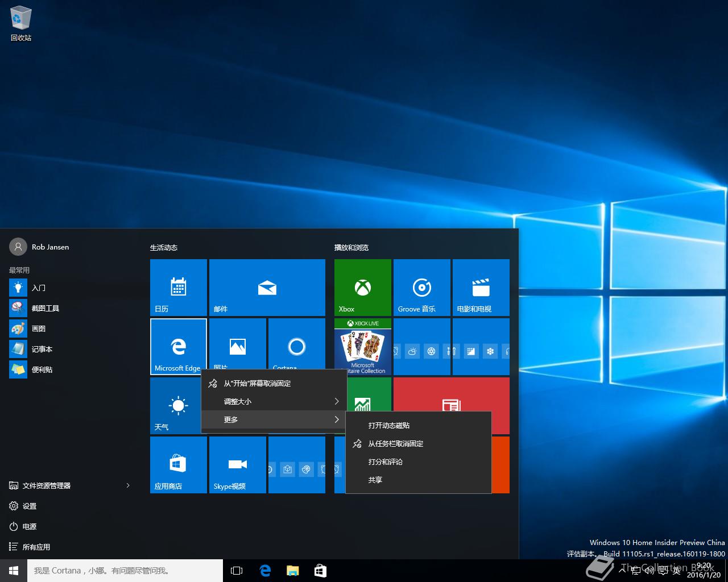
Task: Open the 照片 photos tile
Action: click(x=238, y=344)
